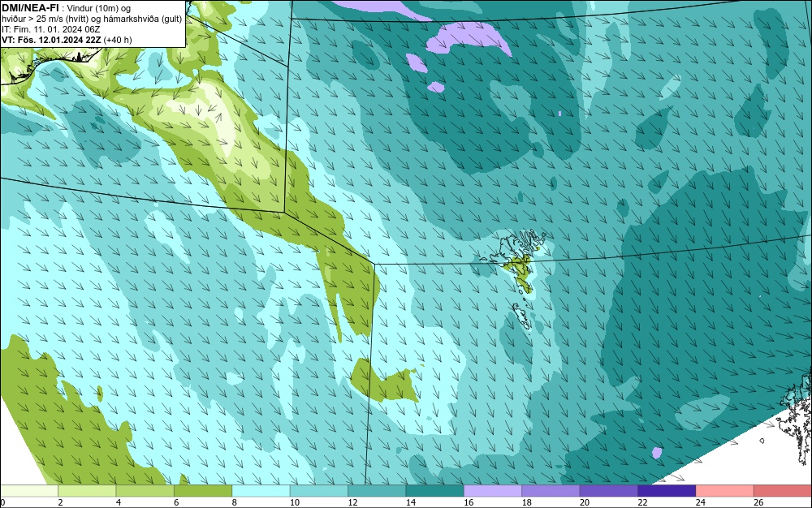Click the legend tick label '16'
This screenshot has width=812, height=508.
point(469,502)
